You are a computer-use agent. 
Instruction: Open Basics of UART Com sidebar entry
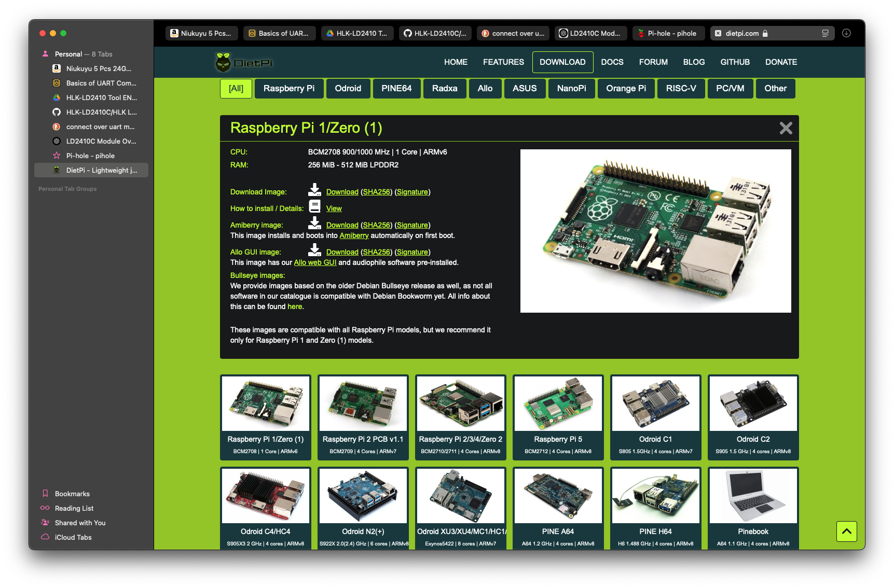[91, 83]
